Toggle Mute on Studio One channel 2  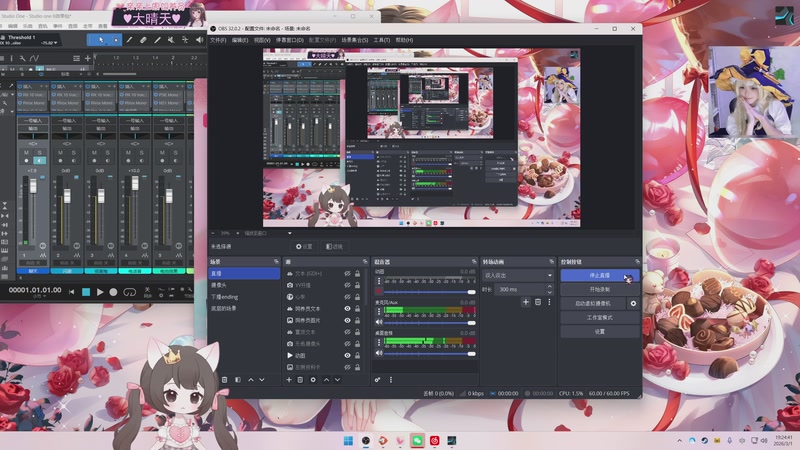[x=60, y=153]
